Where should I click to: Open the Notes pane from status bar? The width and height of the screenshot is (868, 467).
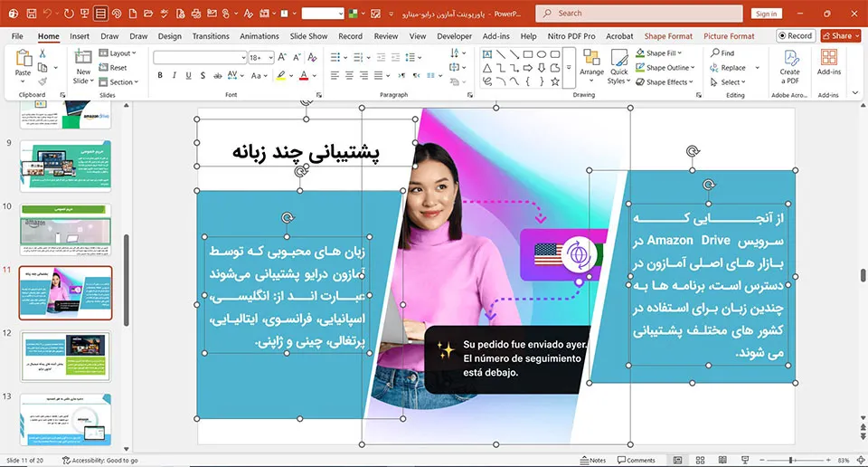point(593,461)
